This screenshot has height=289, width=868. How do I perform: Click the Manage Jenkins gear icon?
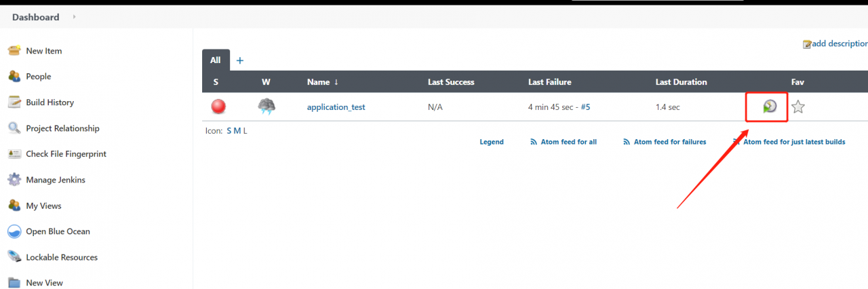click(14, 180)
